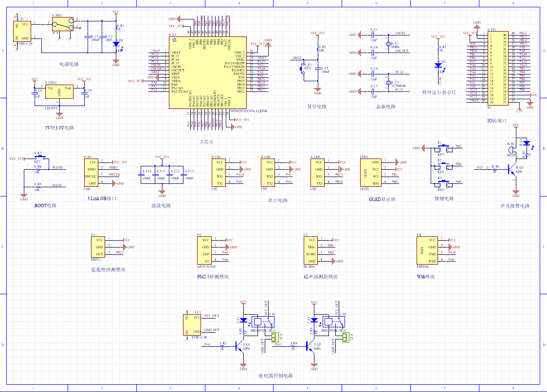The width and height of the screenshot is (547, 392).
Task: Click the NRST net label in reset circuit
Action: (x=297, y=58)
